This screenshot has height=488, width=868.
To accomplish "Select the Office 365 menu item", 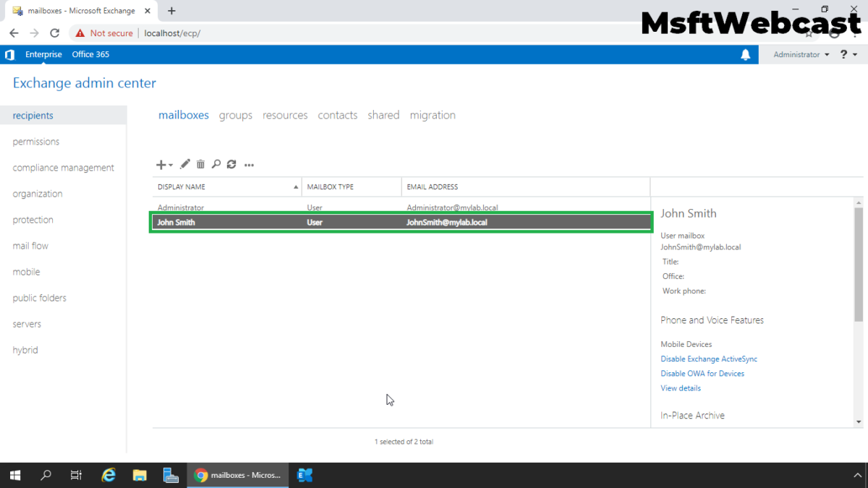I will 90,54.
